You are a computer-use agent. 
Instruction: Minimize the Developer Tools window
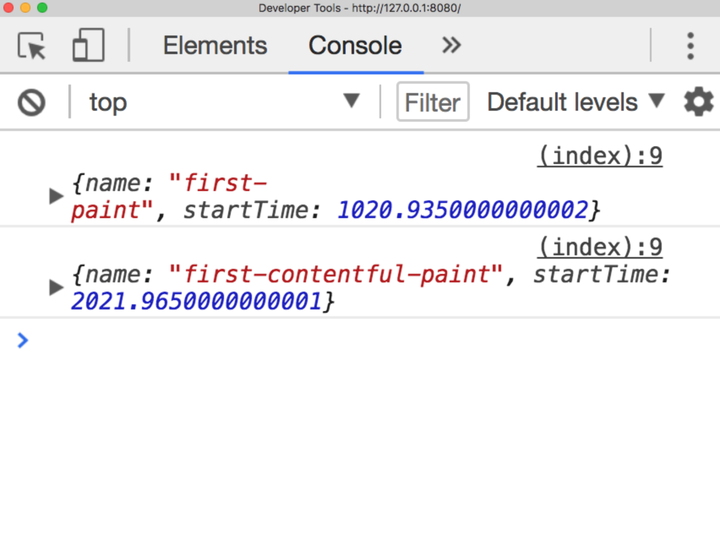tap(26, 8)
